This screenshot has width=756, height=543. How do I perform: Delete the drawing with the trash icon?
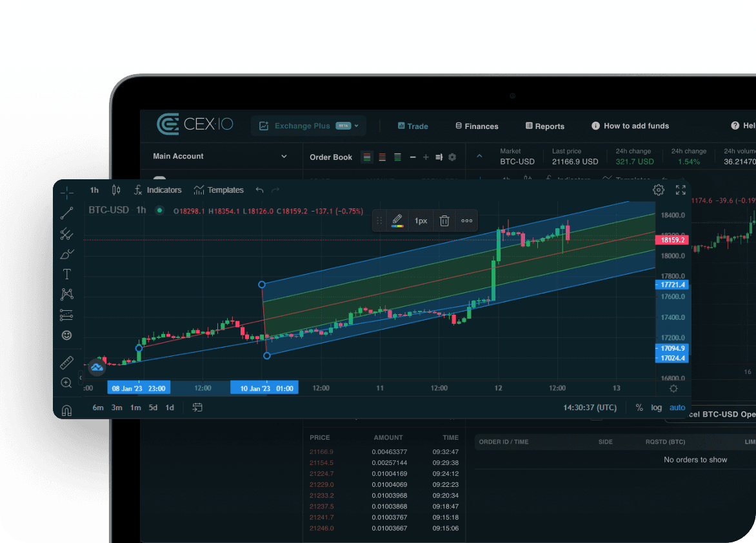pyautogui.click(x=444, y=221)
